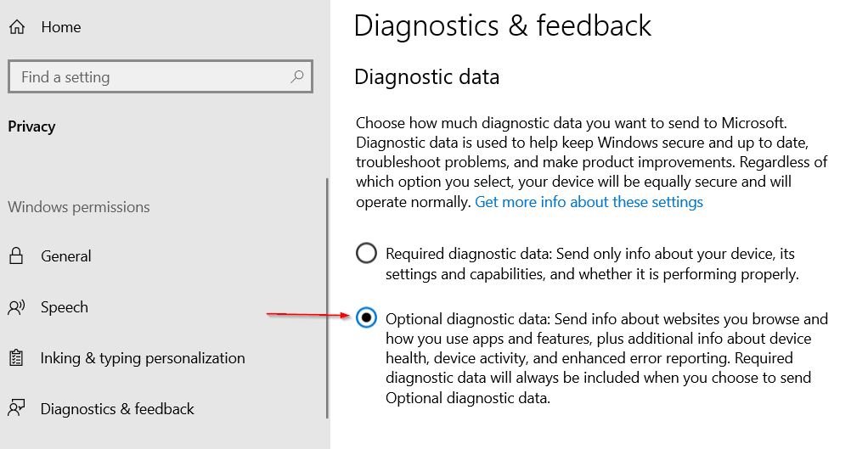Click the Required diagnostic data description text
Viewport: 868px width, 449px height.
592,264
